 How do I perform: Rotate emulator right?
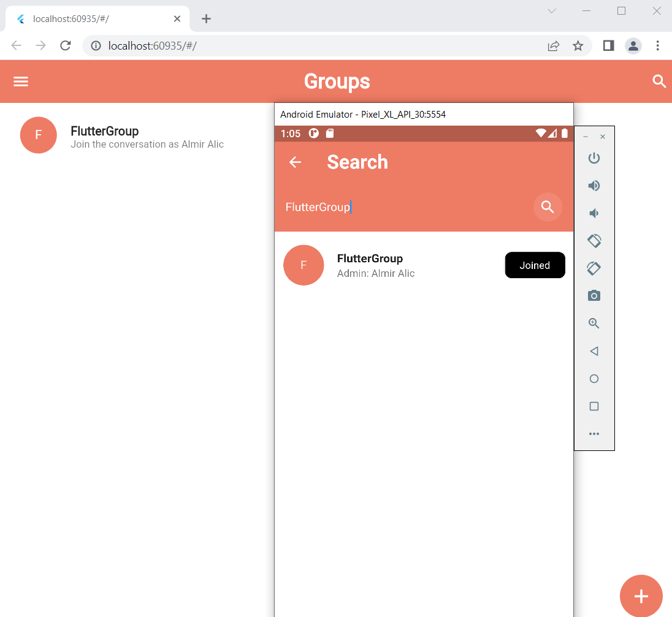tap(594, 268)
